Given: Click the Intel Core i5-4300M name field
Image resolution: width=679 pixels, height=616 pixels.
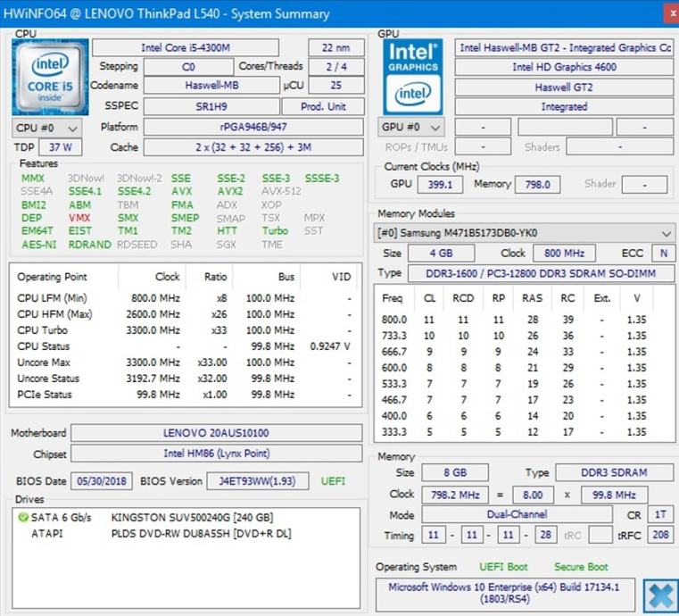Looking at the screenshot, I should pyautogui.click(x=195, y=47).
